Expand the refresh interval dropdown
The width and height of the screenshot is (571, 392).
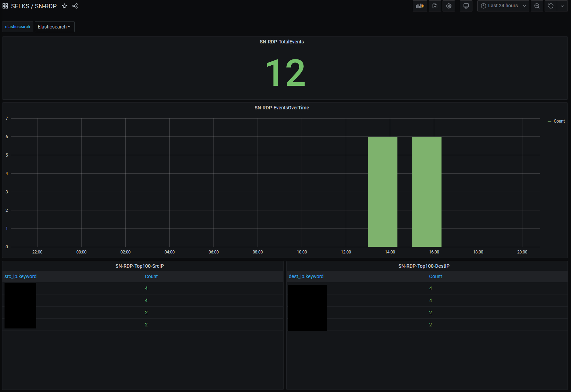[x=562, y=6]
